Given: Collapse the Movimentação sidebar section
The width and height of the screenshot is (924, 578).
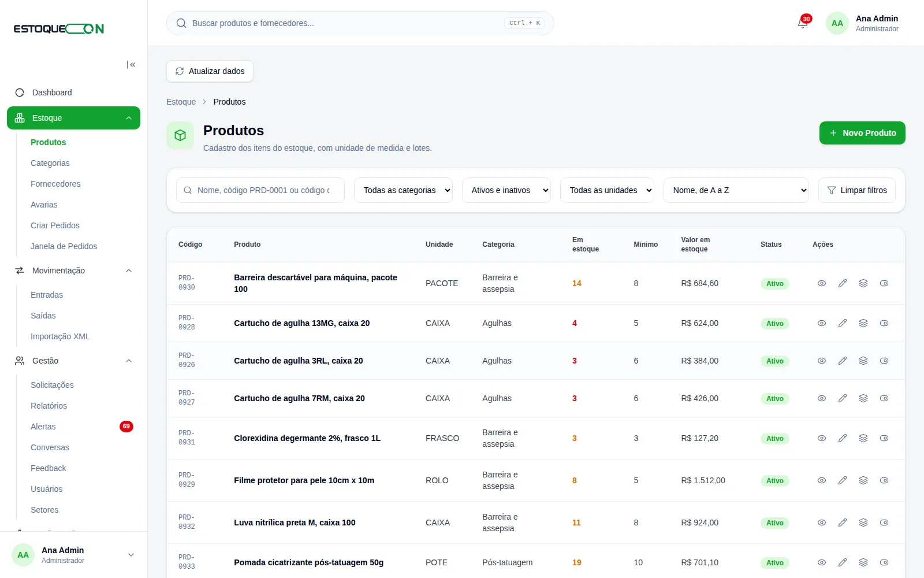Looking at the screenshot, I should [73, 271].
